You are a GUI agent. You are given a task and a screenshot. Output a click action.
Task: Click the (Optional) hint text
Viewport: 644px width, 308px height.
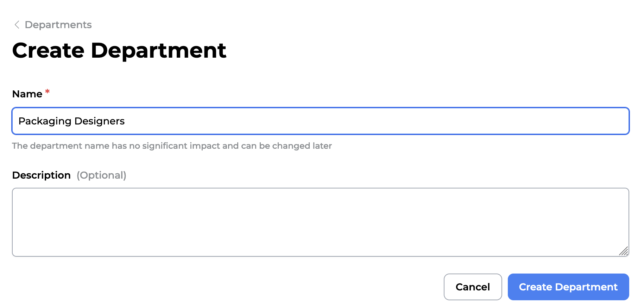pyautogui.click(x=101, y=175)
